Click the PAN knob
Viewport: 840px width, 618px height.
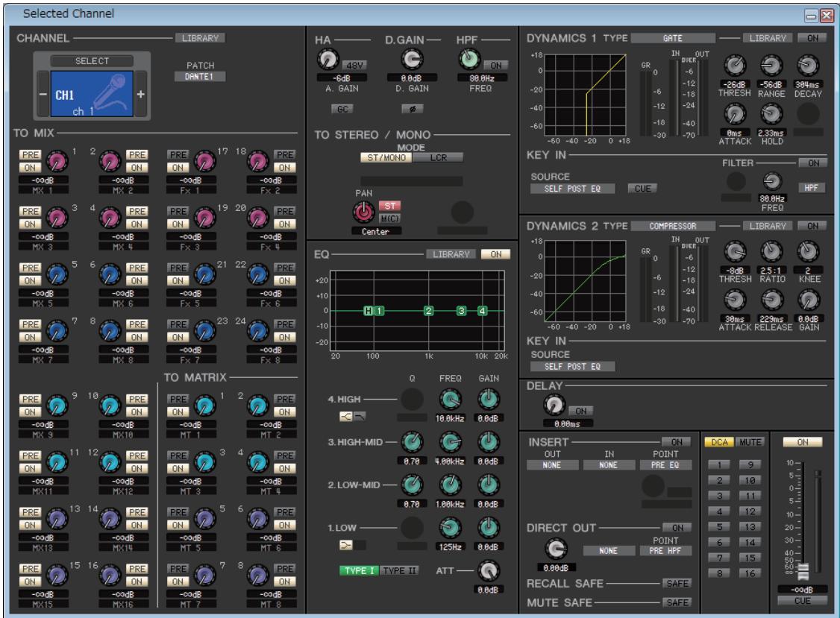coord(364,212)
